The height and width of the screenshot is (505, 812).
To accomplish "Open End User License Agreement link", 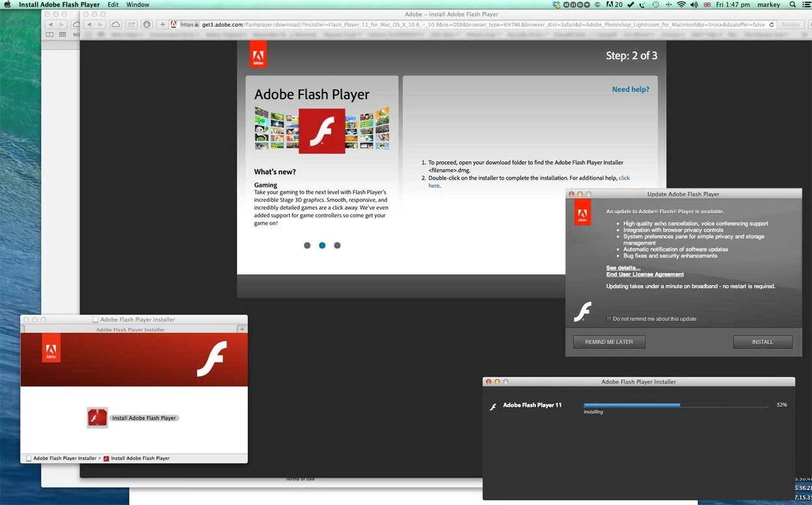I will click(645, 274).
